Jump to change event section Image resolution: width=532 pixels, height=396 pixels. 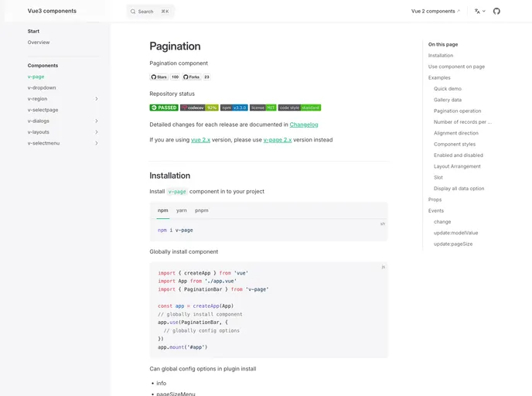[x=442, y=221]
